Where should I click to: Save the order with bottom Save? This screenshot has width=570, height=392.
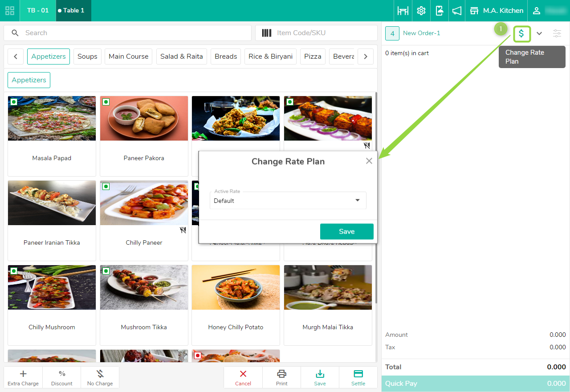tap(320, 377)
